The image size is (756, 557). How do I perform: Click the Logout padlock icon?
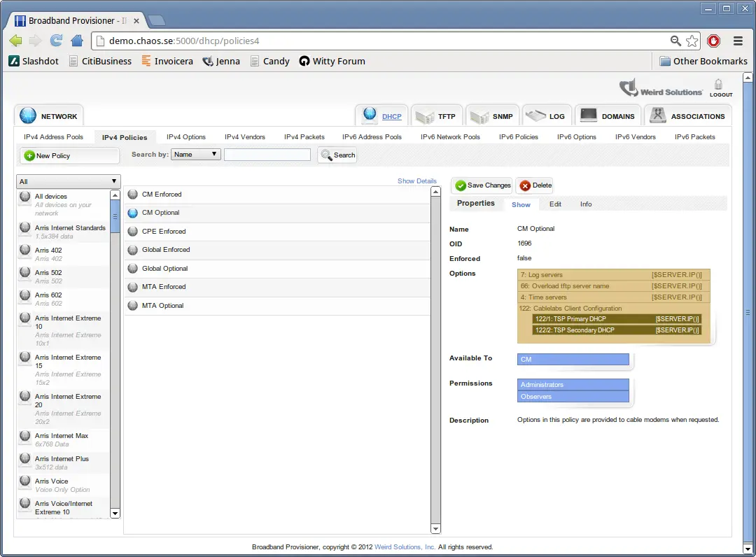click(718, 85)
